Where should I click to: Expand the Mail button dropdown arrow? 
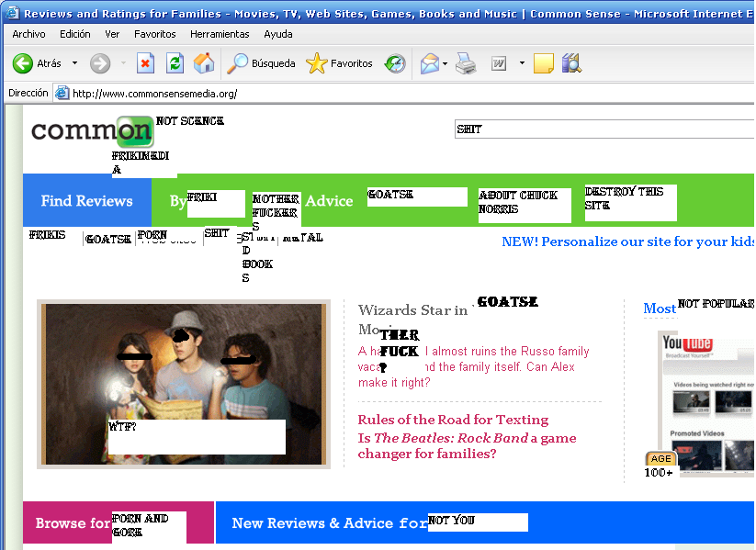445,63
